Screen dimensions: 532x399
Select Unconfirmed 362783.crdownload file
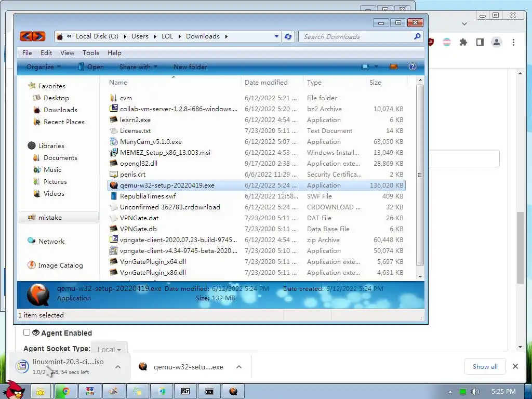tap(170, 207)
